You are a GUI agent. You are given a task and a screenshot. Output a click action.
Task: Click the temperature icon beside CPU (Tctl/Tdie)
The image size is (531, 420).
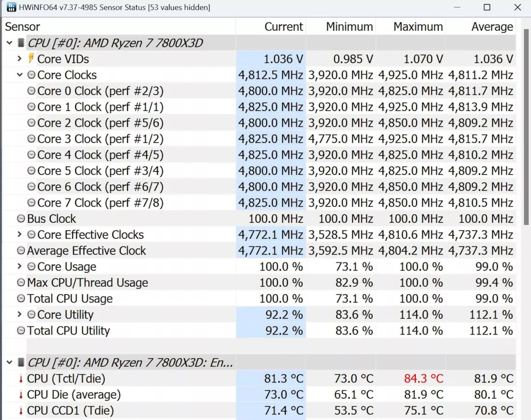pyautogui.click(x=20, y=379)
